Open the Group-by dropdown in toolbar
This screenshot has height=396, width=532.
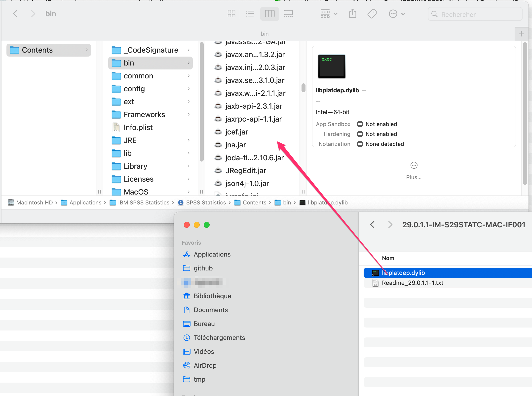pyautogui.click(x=328, y=14)
